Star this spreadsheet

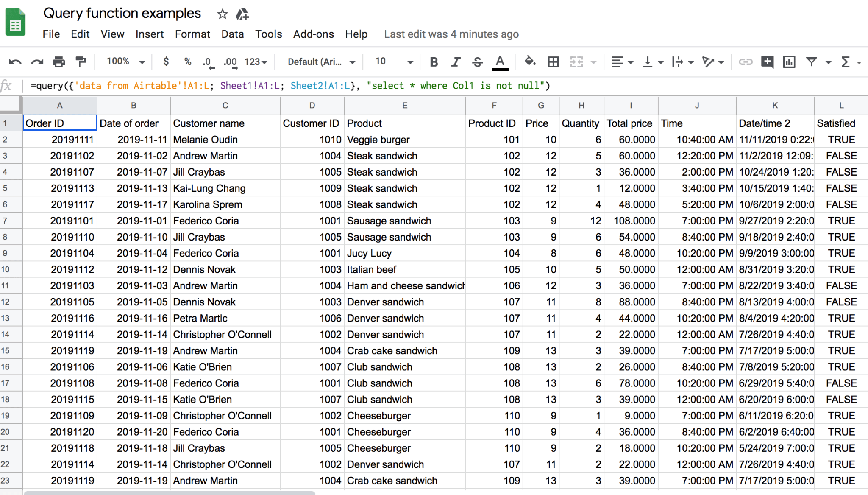(x=222, y=14)
